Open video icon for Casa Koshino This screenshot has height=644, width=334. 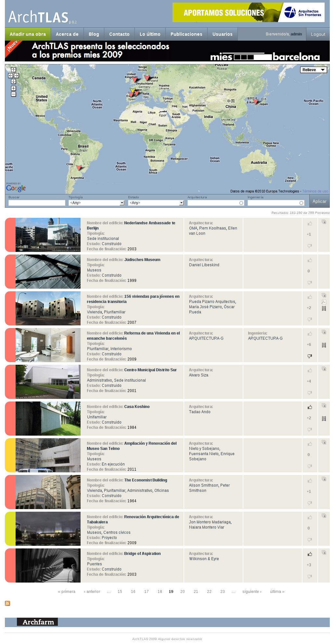[324, 418]
